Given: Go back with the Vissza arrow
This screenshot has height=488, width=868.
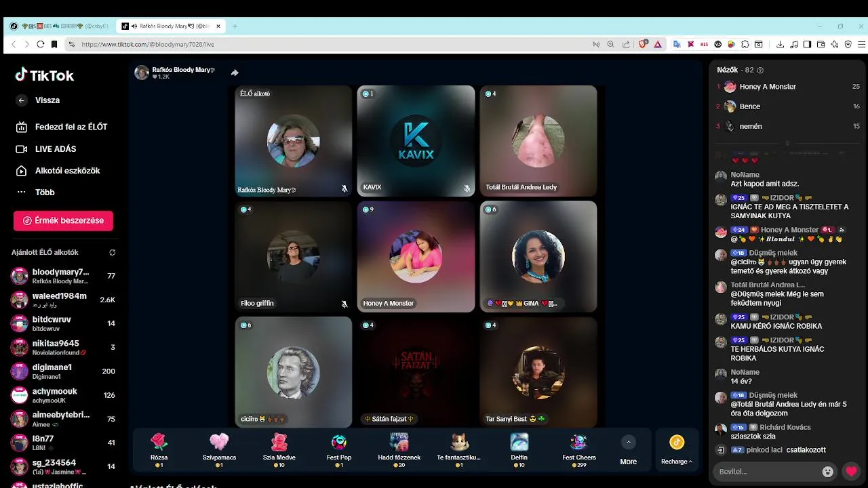Looking at the screenshot, I should [22, 100].
